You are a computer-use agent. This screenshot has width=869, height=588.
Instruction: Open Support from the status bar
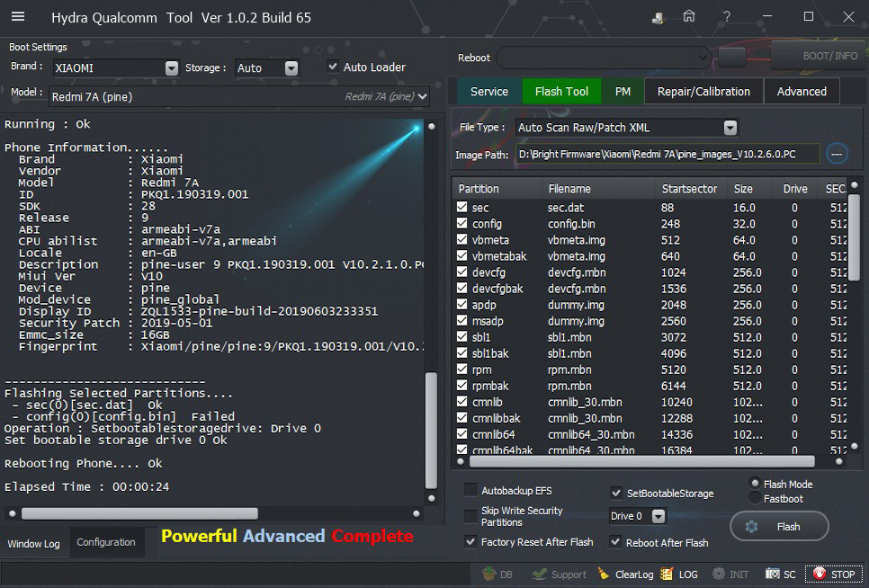click(x=560, y=575)
